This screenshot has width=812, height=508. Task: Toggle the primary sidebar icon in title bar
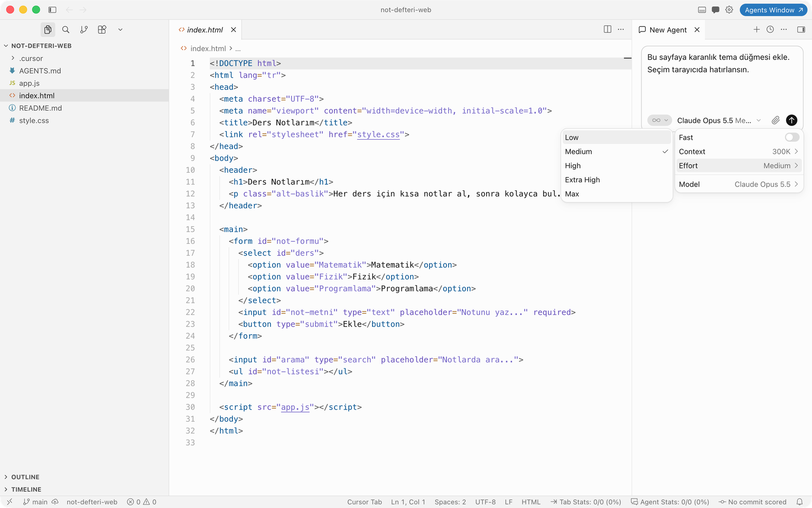click(52, 10)
